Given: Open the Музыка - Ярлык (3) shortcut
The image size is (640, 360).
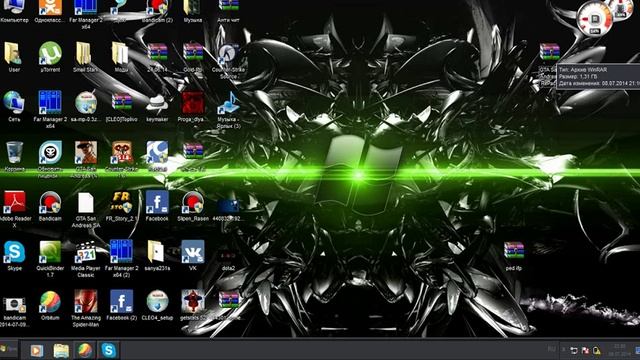Looking at the screenshot, I should [x=228, y=103].
